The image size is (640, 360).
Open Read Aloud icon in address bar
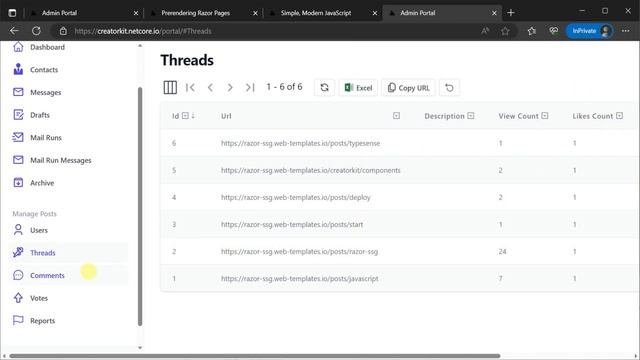point(485,31)
